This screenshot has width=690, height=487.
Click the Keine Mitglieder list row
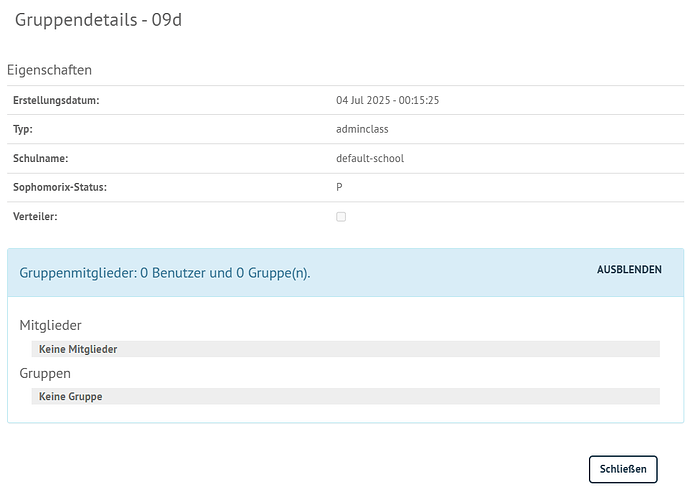345,349
